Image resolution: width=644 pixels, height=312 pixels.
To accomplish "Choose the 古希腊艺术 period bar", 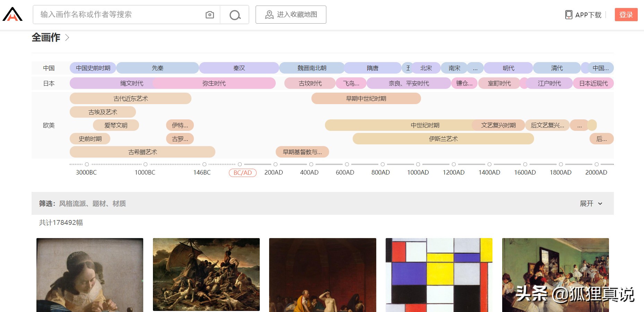I will (x=143, y=152).
